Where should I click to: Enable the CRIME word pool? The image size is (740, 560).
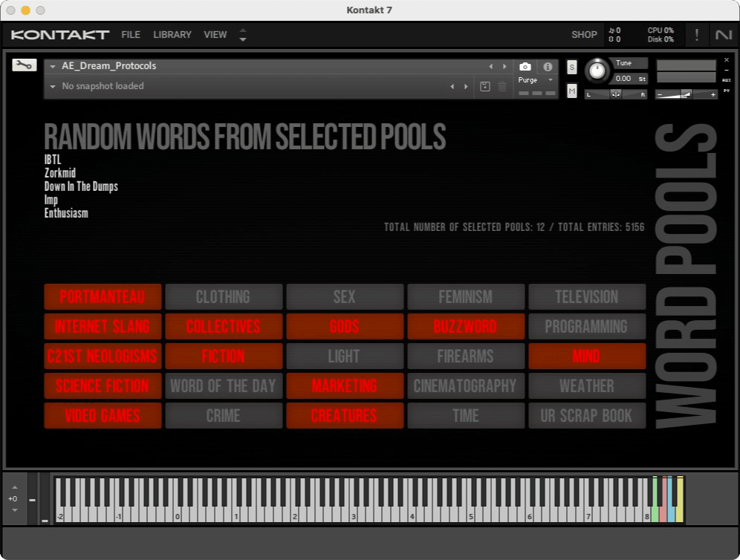(224, 416)
